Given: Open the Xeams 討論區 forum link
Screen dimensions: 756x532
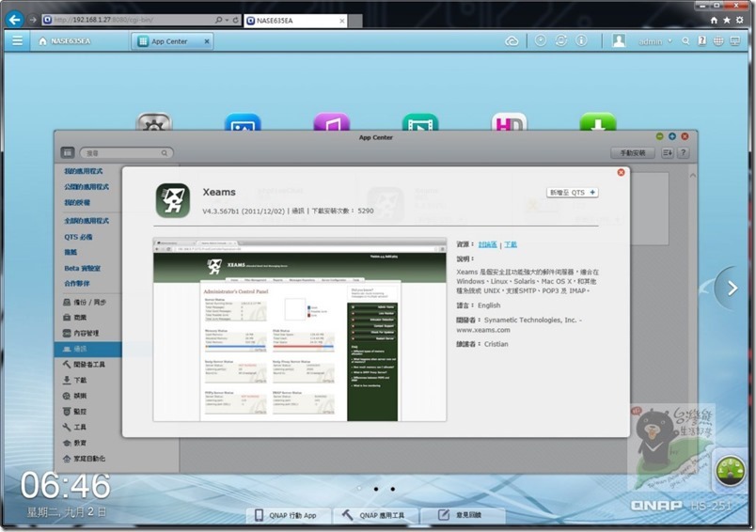Looking at the screenshot, I should click(487, 244).
